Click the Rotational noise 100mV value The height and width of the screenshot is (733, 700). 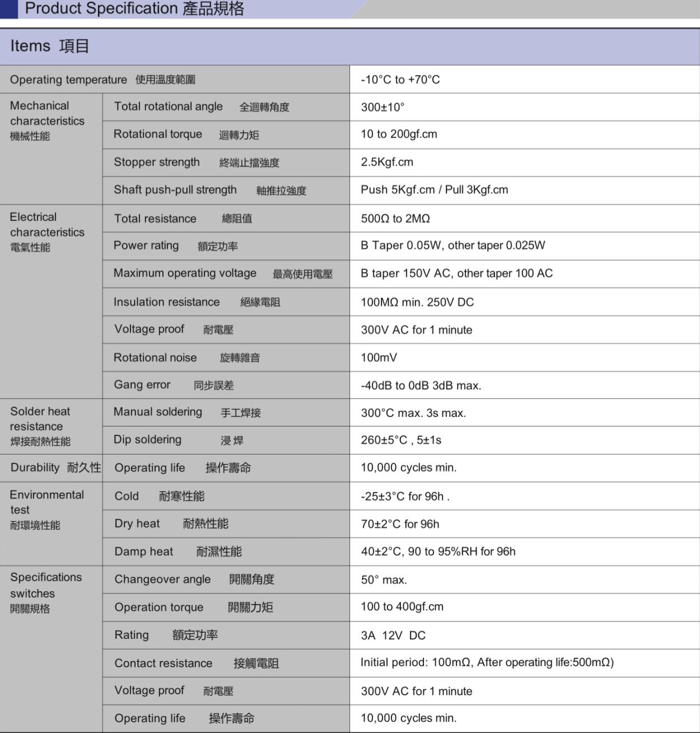tap(379, 358)
